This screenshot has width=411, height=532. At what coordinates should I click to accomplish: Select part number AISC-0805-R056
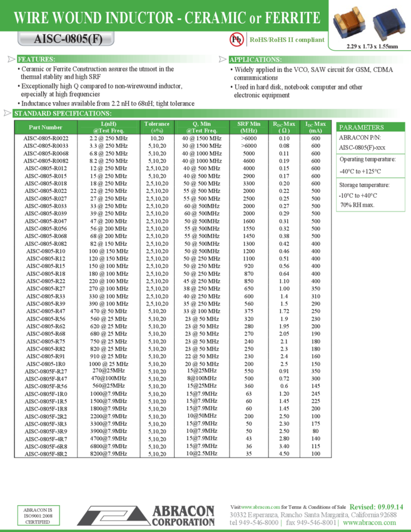pyautogui.click(x=46, y=228)
